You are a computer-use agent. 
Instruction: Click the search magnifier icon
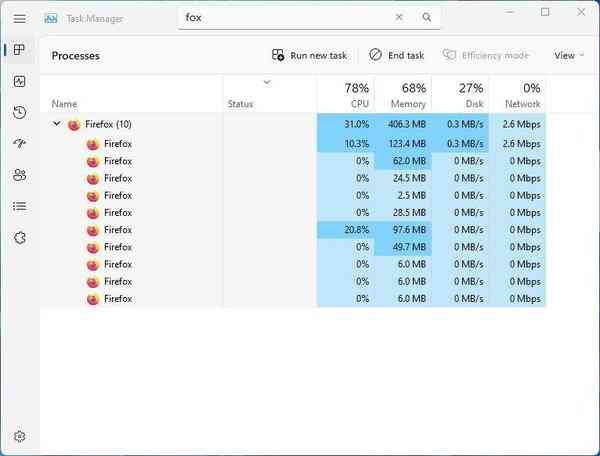[x=427, y=17]
